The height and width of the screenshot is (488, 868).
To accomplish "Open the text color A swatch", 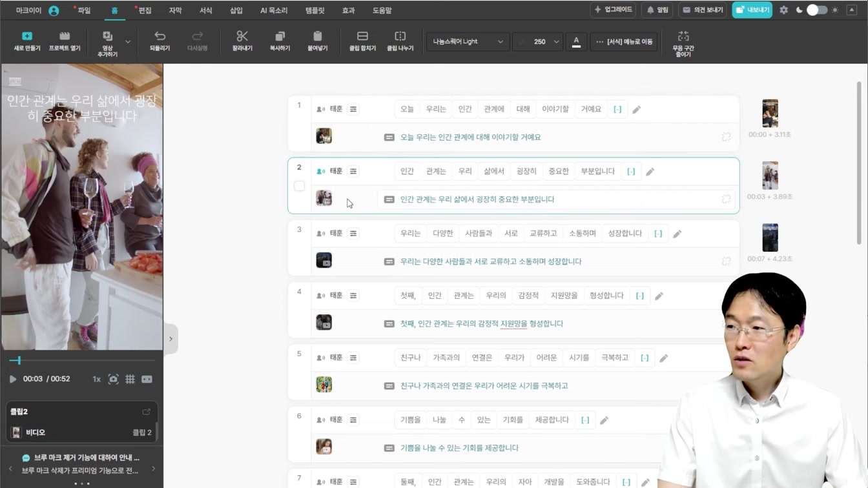I will click(x=576, y=41).
